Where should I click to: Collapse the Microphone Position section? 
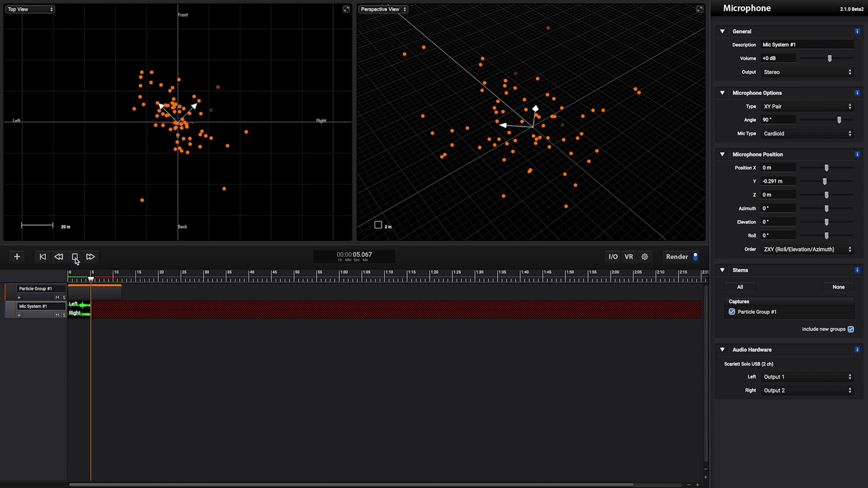coord(722,155)
